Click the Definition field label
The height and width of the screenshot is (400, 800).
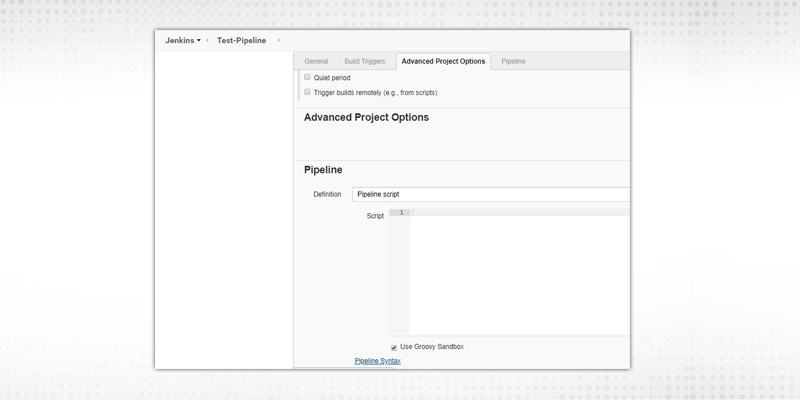(327, 194)
